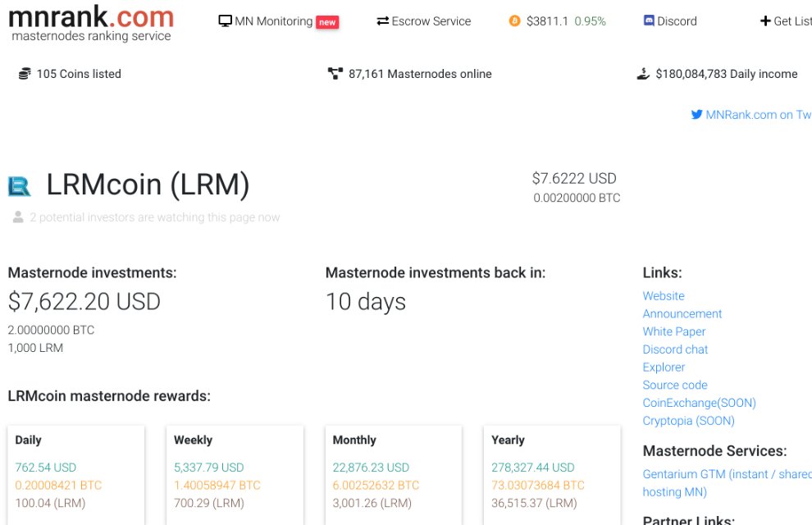Select the LRMcoin (LRM) heading
Screen dimensions: 812x525
[148, 185]
